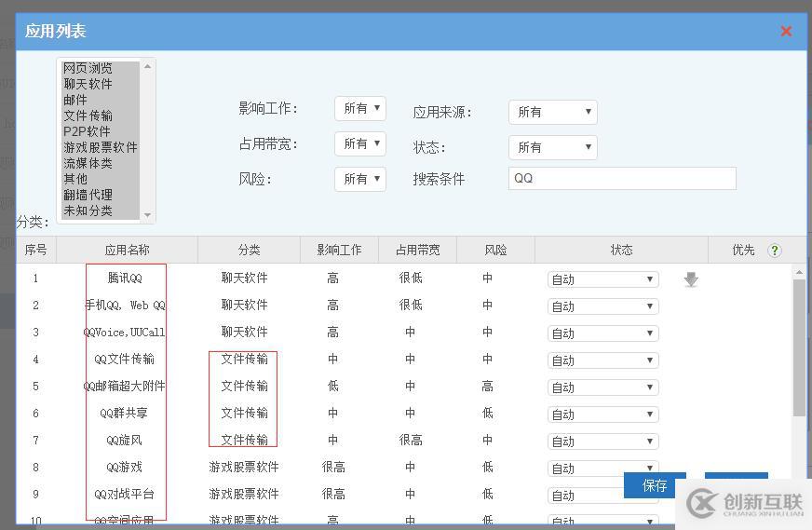812x530 pixels.
Task: Open the status dropdown for QQ群共享
Action: 602,414
